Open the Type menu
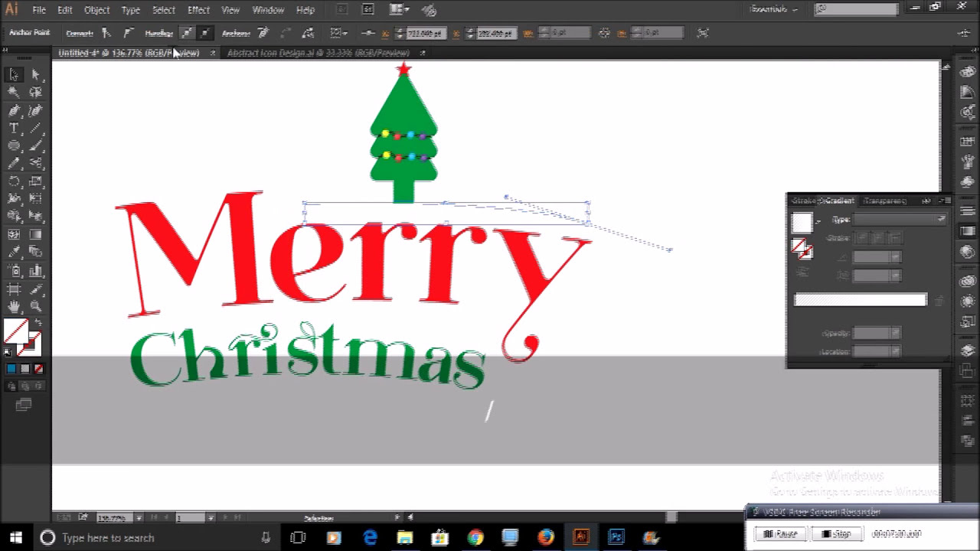980x551 pixels. tap(130, 10)
